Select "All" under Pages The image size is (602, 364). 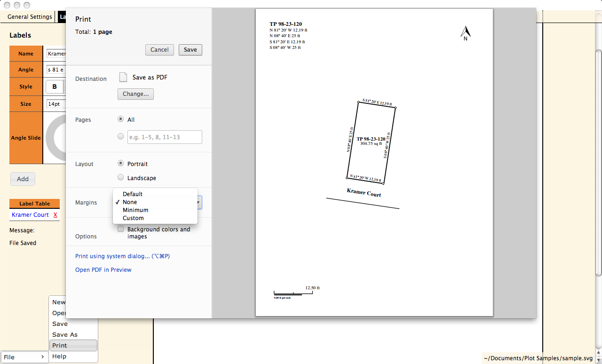(120, 119)
